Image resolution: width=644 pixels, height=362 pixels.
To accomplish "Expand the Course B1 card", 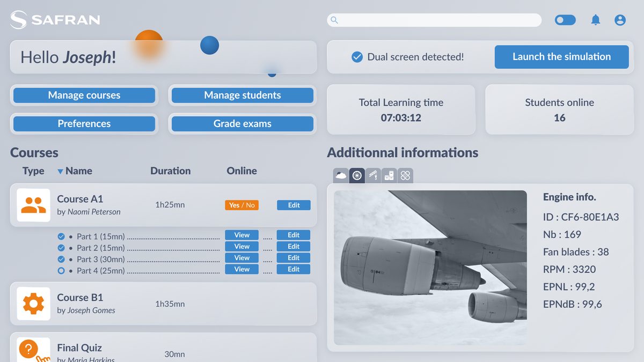I will tap(164, 304).
